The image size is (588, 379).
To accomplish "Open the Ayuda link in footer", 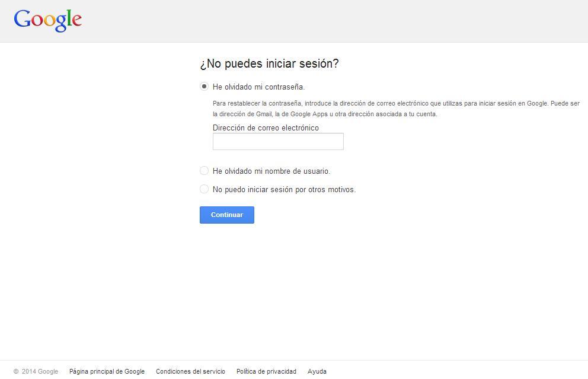I will coord(317,371).
